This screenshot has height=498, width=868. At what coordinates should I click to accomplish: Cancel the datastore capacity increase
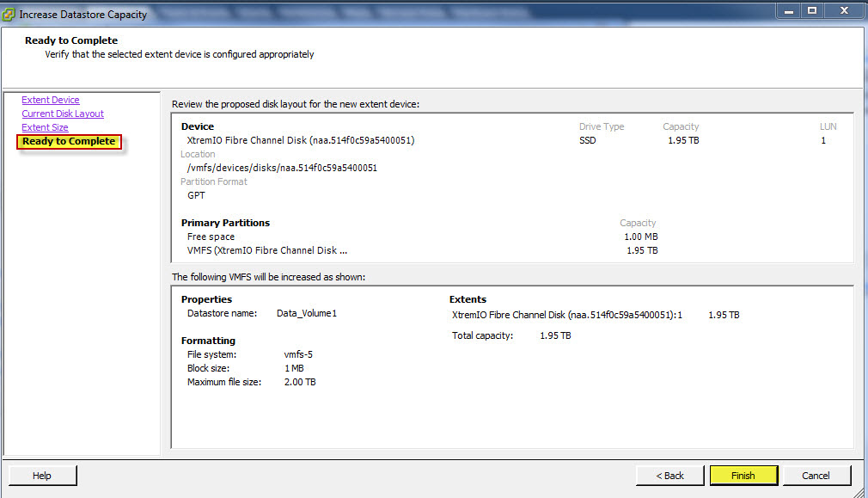(816, 476)
